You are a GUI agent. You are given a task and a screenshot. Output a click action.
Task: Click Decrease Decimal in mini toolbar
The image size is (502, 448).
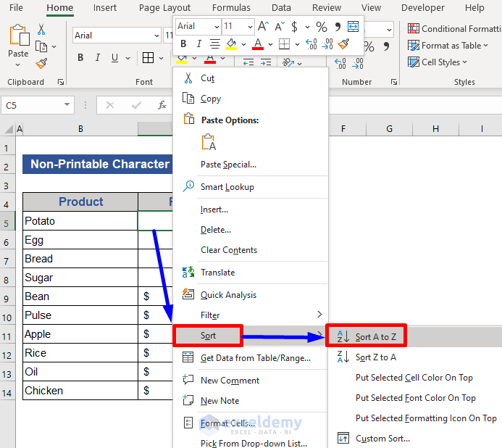pyautogui.click(x=327, y=44)
